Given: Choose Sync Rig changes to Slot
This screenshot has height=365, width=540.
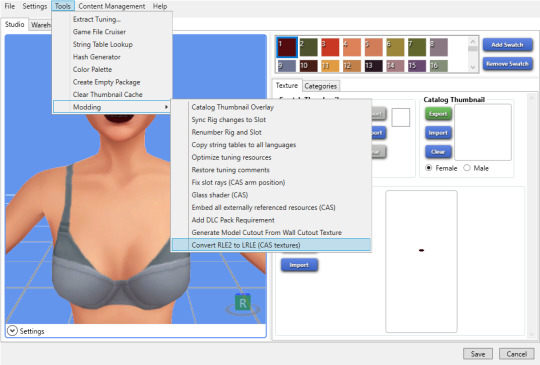Looking at the screenshot, I should pyautogui.click(x=271, y=120).
